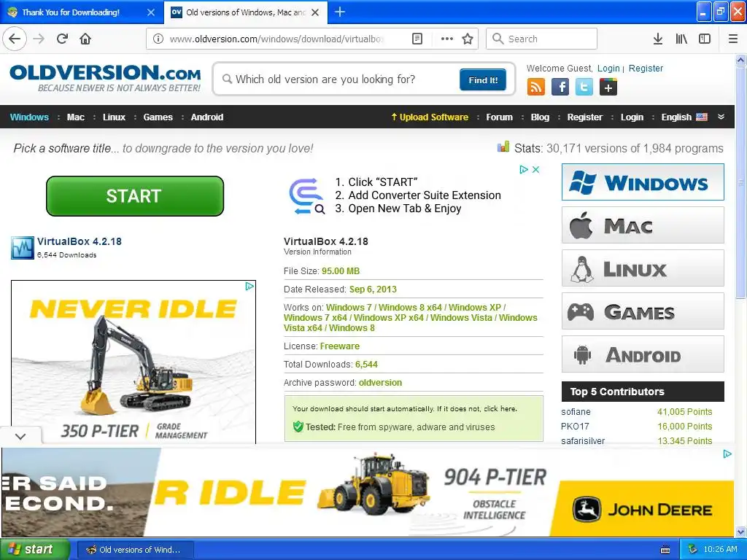Go to the browser Home page
This screenshot has height=560, width=747.
tap(85, 39)
